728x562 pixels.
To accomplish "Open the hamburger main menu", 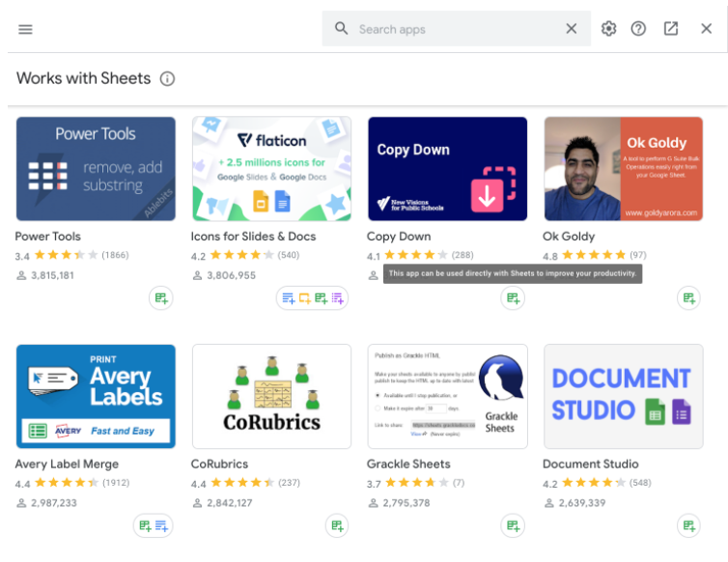I will click(25, 29).
